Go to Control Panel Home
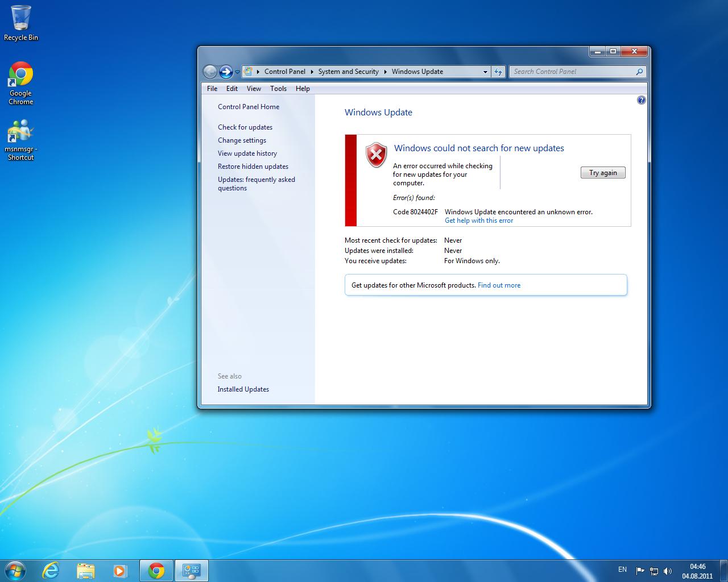 tap(249, 107)
